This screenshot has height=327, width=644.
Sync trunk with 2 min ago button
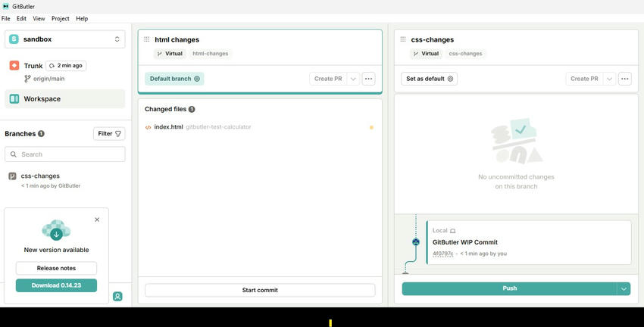66,66
